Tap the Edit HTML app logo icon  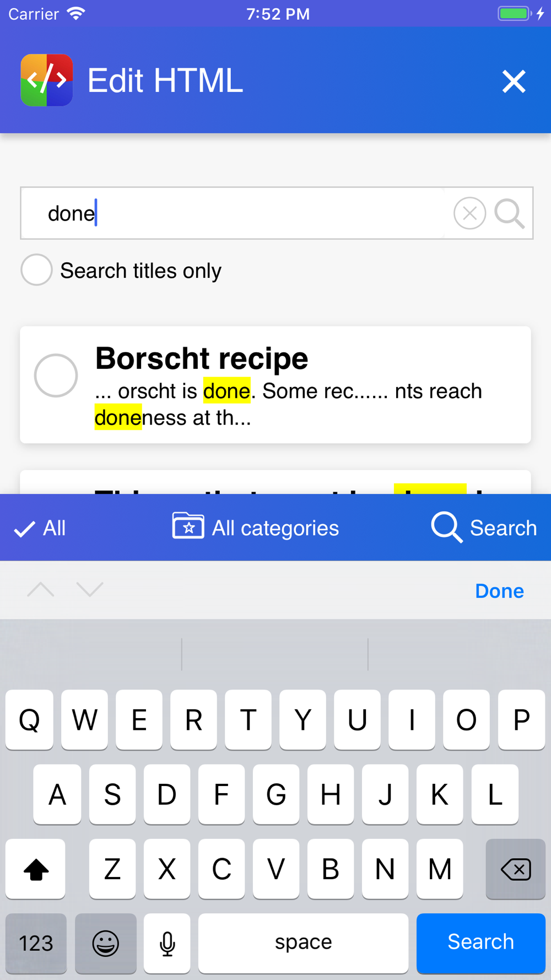coord(47,80)
